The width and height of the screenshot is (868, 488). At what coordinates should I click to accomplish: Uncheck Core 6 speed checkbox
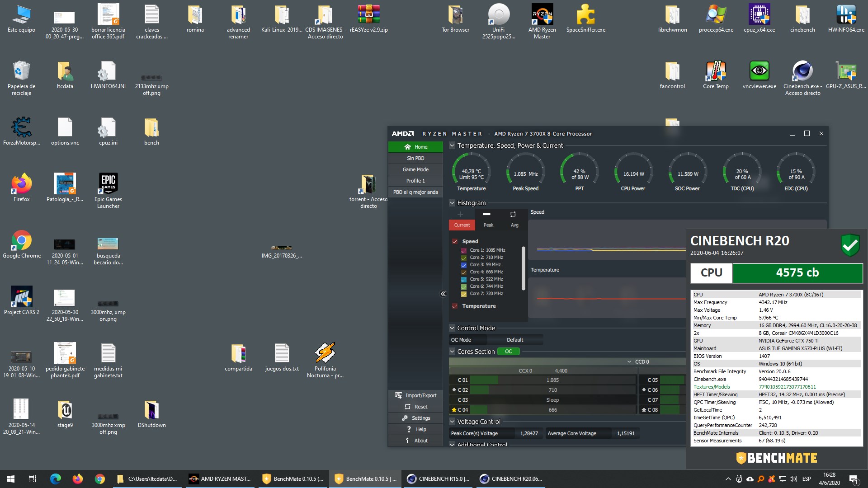pyautogui.click(x=464, y=286)
